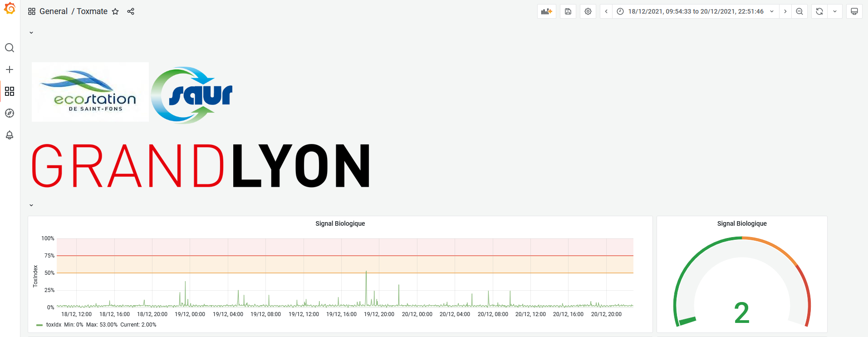Shift time range forward with right arrow
Image resolution: width=868 pixels, height=337 pixels.
coord(785,11)
